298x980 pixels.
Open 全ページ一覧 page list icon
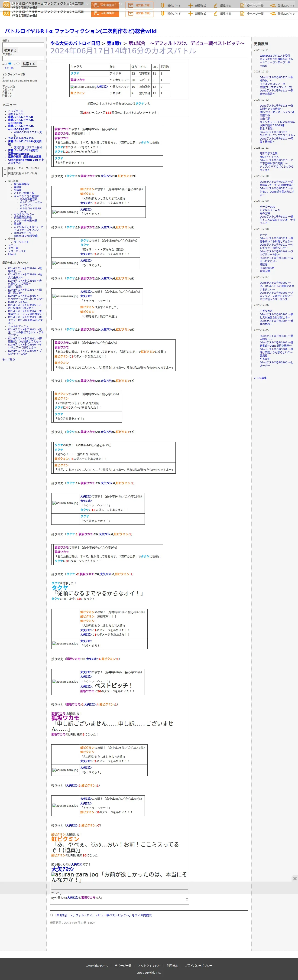pyautogui.click(x=242, y=14)
